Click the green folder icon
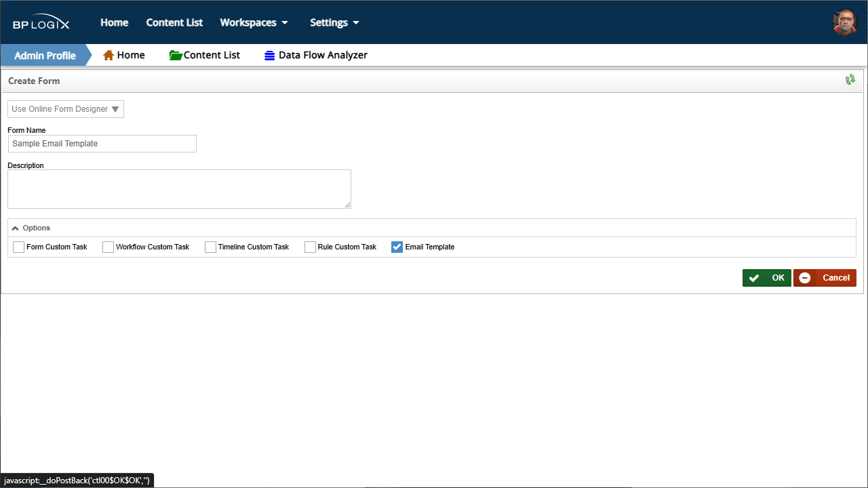 (176, 55)
